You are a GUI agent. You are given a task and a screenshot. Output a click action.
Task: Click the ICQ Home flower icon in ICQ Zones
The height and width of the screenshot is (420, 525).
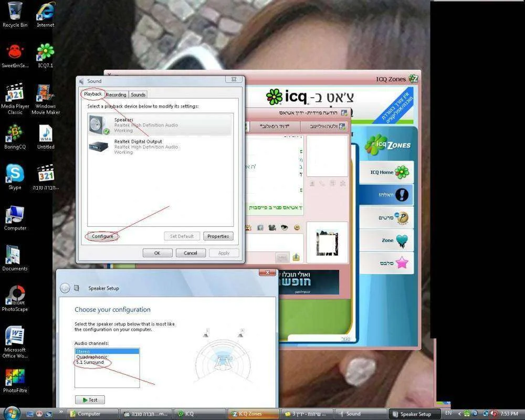click(x=402, y=172)
